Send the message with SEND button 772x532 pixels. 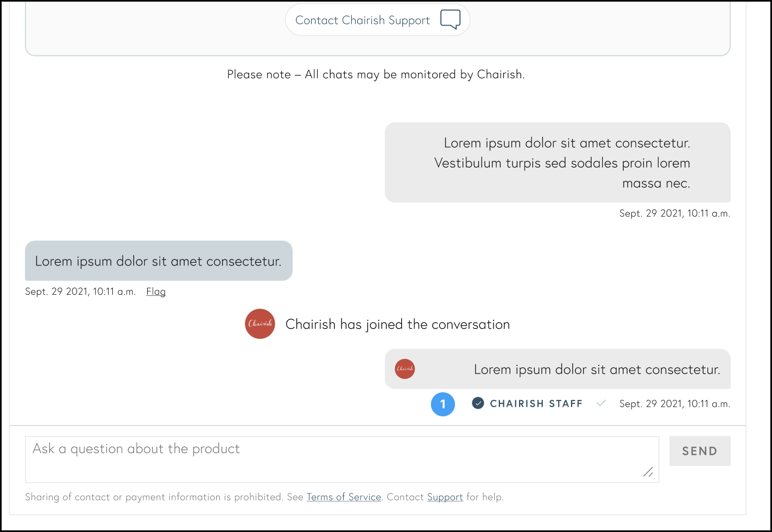pos(700,451)
